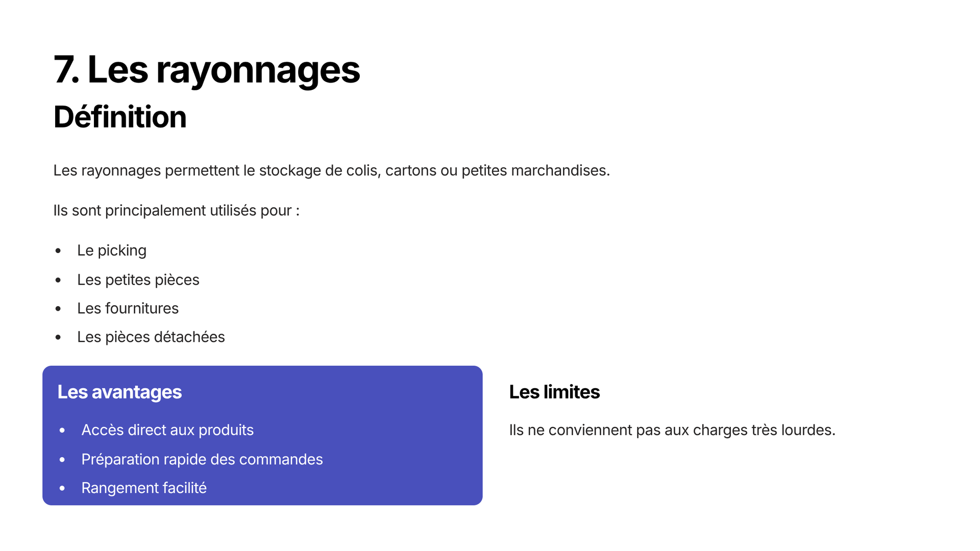Select the 'Les petites pièces' bullet

pyautogui.click(x=138, y=280)
